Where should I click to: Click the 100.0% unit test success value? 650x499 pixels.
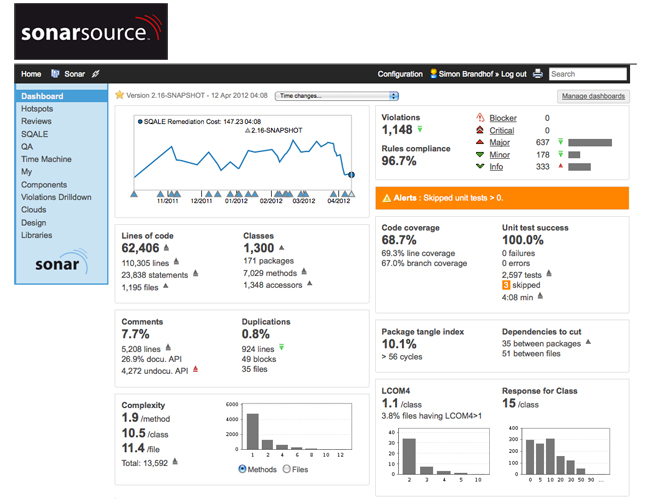[523, 240]
